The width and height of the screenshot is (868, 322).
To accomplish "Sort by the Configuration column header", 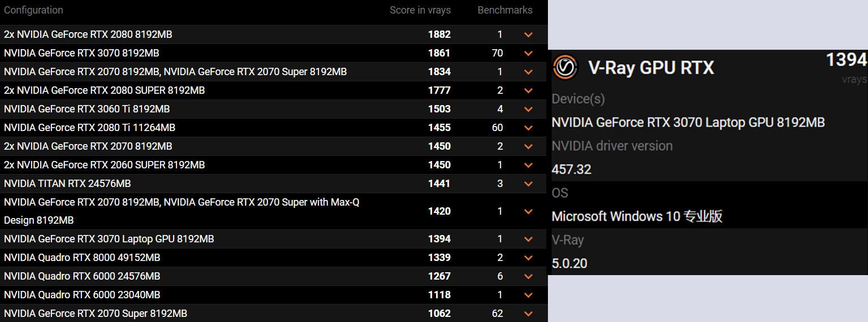I will point(33,10).
